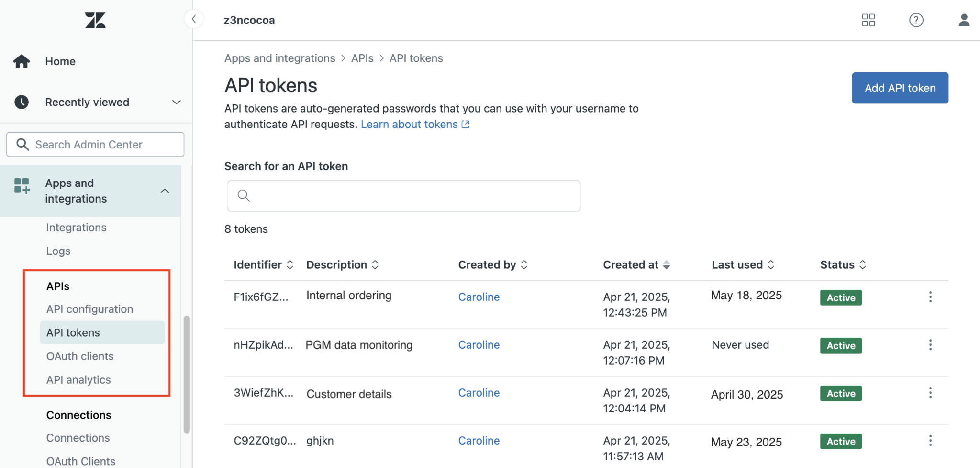This screenshot has width=980, height=468.
Task: Open the user profile icon
Action: point(964,20)
